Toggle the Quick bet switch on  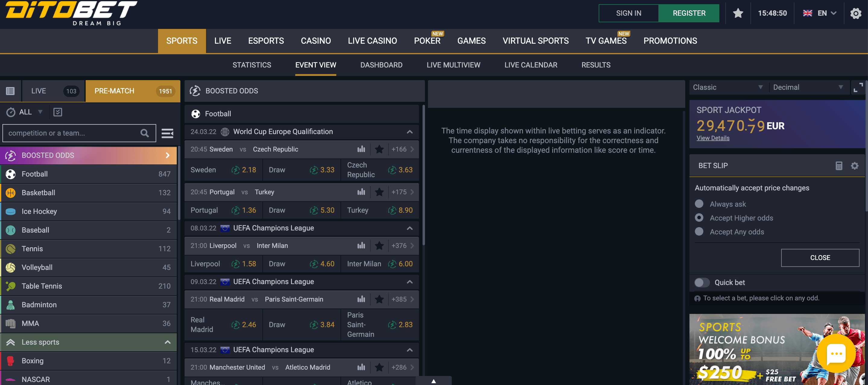tap(702, 282)
